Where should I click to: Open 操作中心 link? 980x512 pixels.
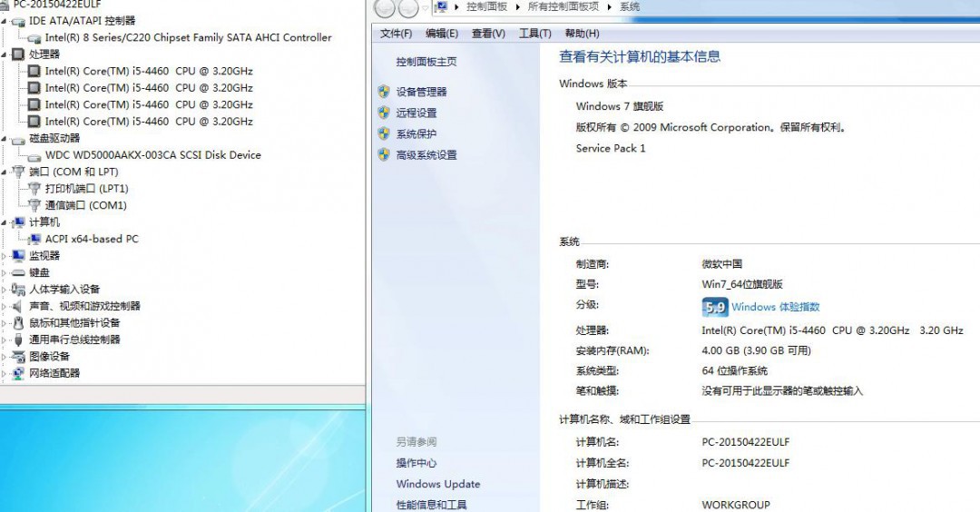pyautogui.click(x=416, y=463)
